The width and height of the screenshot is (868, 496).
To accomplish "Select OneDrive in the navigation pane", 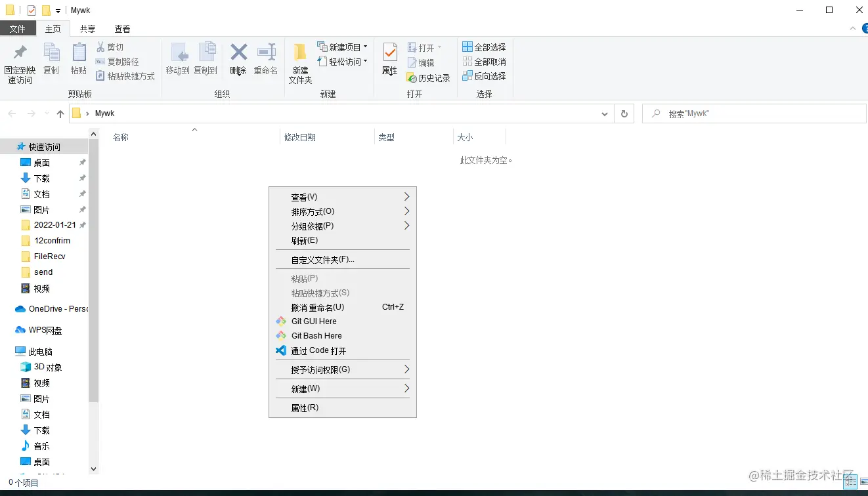I will 51,309.
